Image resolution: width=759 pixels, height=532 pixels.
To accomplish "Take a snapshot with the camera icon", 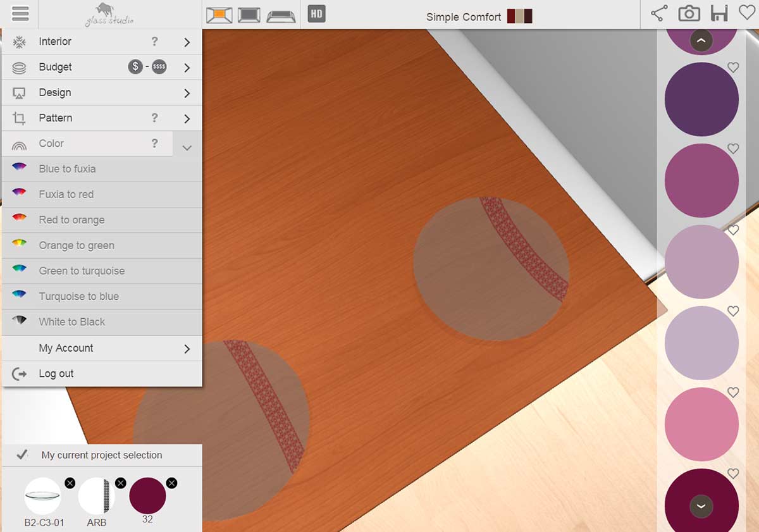I will (x=689, y=13).
